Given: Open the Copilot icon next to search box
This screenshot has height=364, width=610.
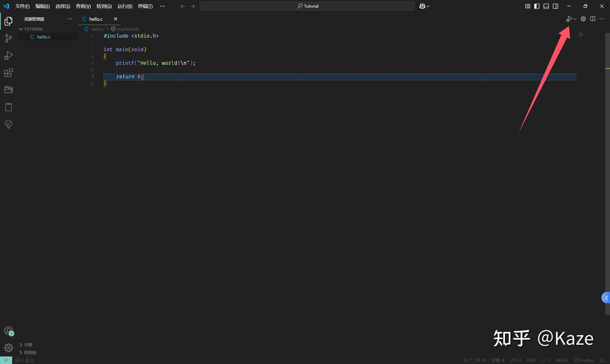Looking at the screenshot, I should tap(422, 6).
